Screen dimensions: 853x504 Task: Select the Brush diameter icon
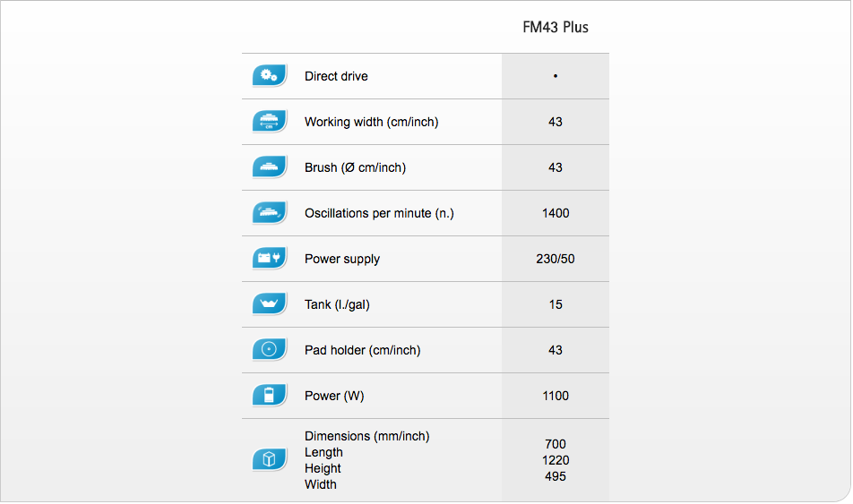coord(270,167)
